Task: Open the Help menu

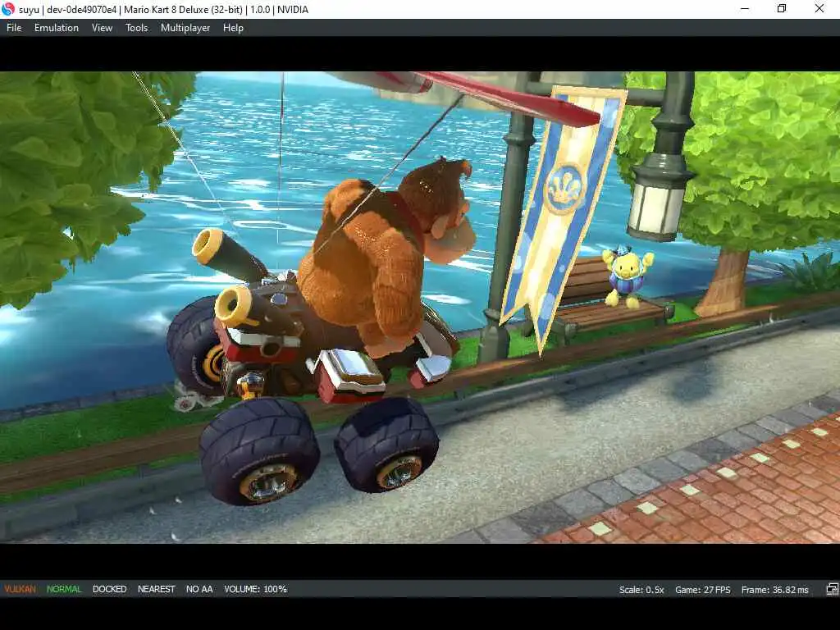Action: tap(233, 28)
